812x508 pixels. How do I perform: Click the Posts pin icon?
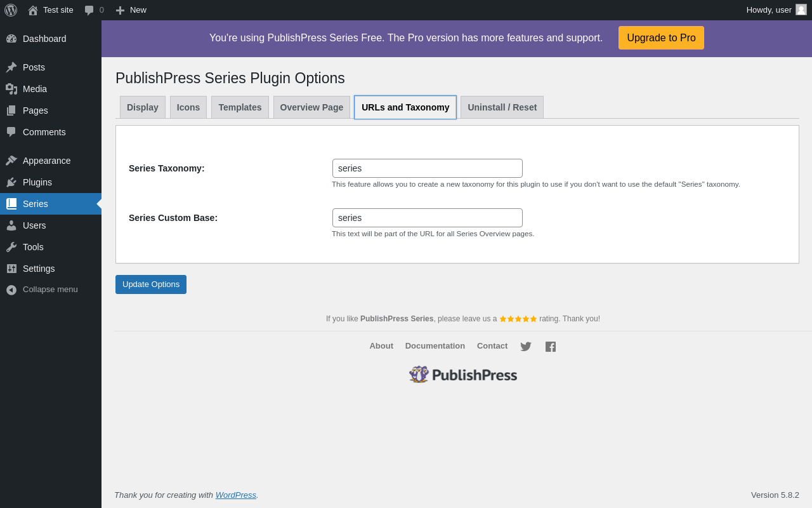click(11, 67)
